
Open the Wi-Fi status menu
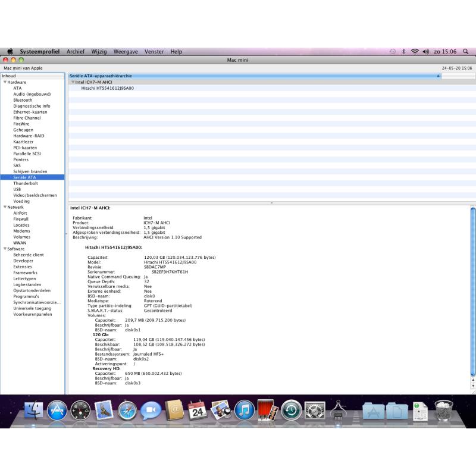(414, 51)
